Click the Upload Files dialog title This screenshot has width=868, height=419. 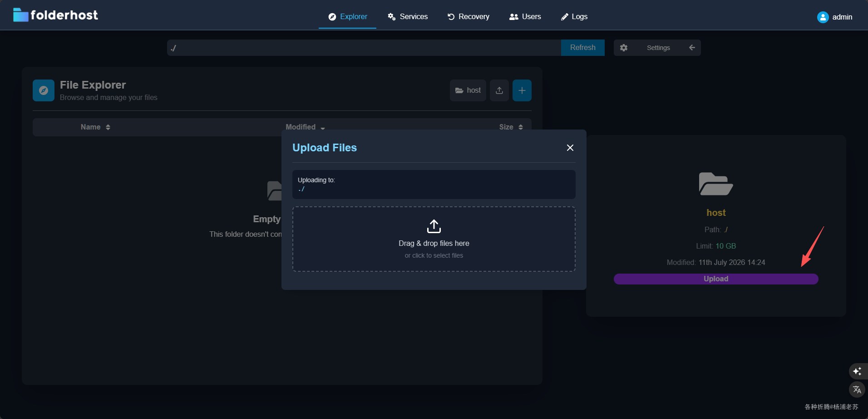coord(325,148)
